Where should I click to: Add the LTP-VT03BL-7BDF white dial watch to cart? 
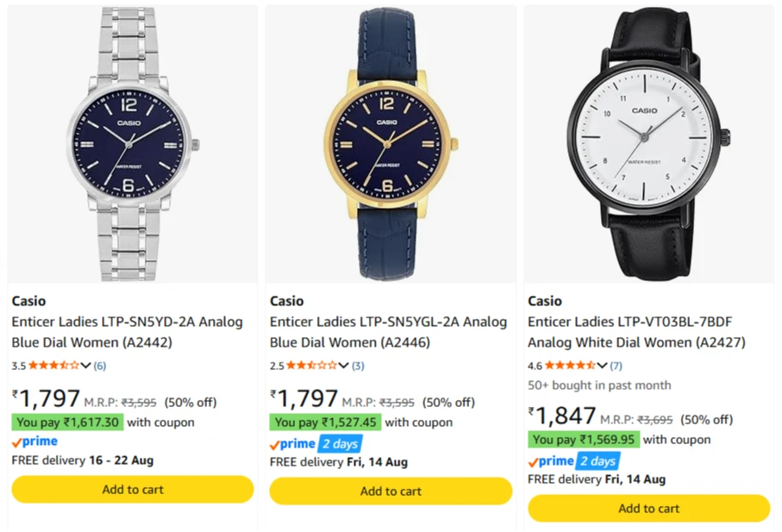pos(649,508)
